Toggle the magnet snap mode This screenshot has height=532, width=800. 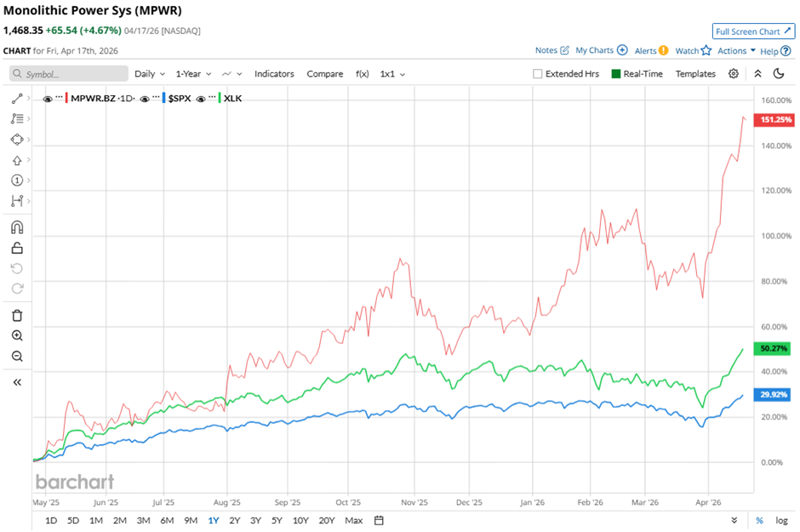[x=17, y=227]
